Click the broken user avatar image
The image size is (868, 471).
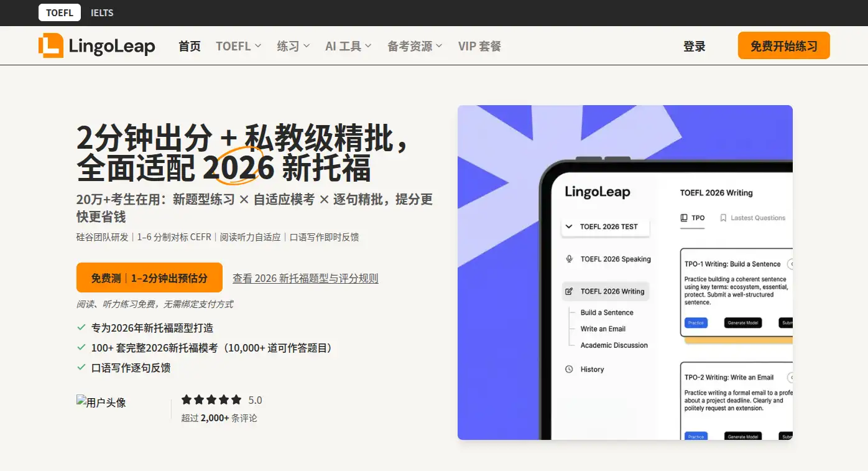click(x=101, y=403)
